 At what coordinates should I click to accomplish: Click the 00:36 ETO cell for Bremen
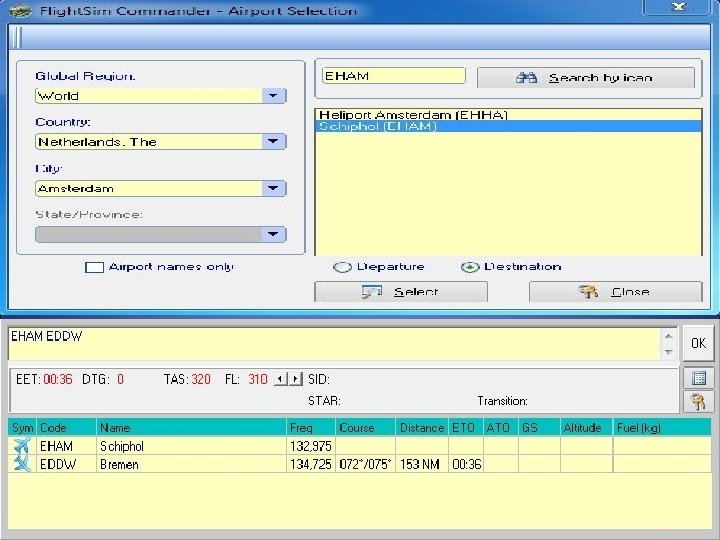tap(466, 464)
